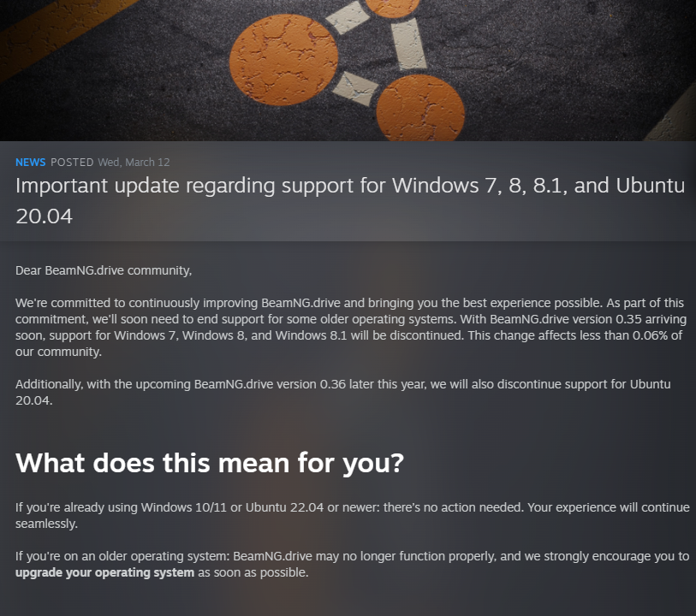696x616 pixels.
Task: Click the 'What does this mean for you?' heading
Action: (x=210, y=463)
